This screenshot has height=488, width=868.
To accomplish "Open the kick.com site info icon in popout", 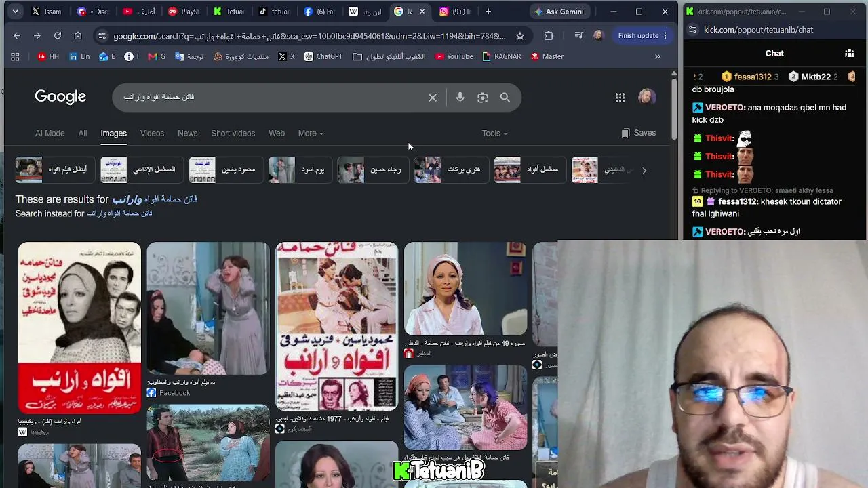I will [x=692, y=30].
